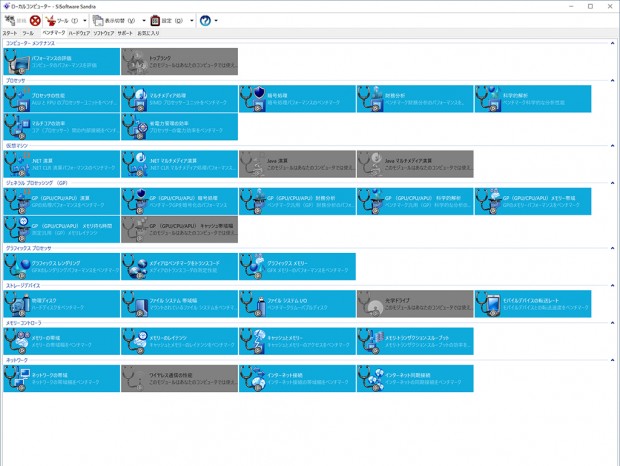
Task: Select the マルチメディア処理 processor benchmark
Action: (180, 99)
